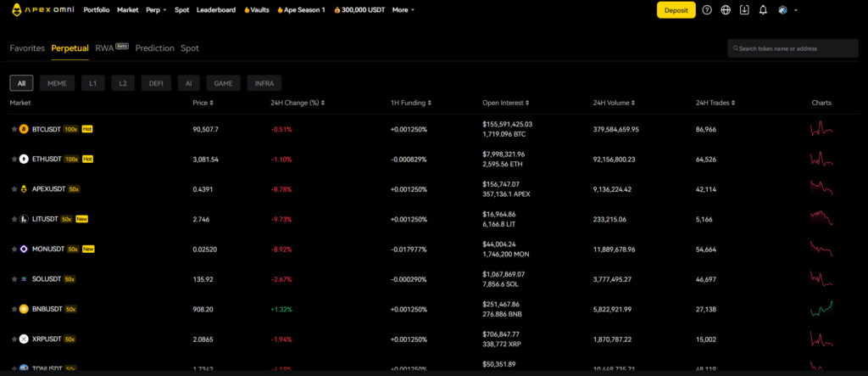The image size is (868, 376).
Task: Open the help question mark icon
Action: tap(708, 10)
